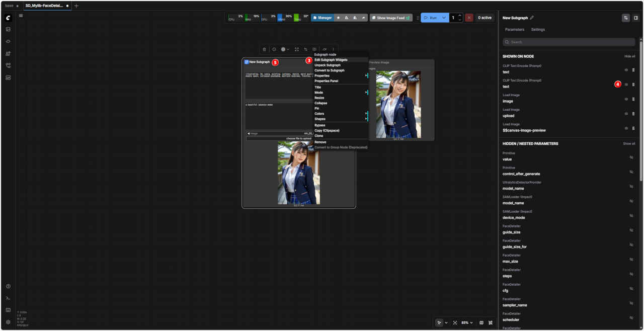Open the new workflow tab with plus icon
The image size is (644, 331).
click(76, 6)
